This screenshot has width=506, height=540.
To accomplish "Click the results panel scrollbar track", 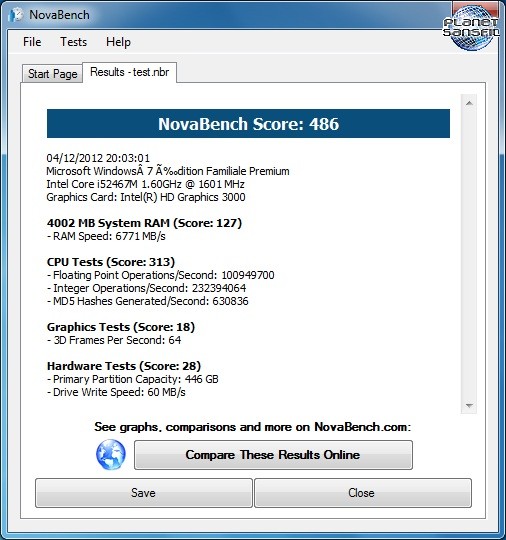I will click(469, 254).
